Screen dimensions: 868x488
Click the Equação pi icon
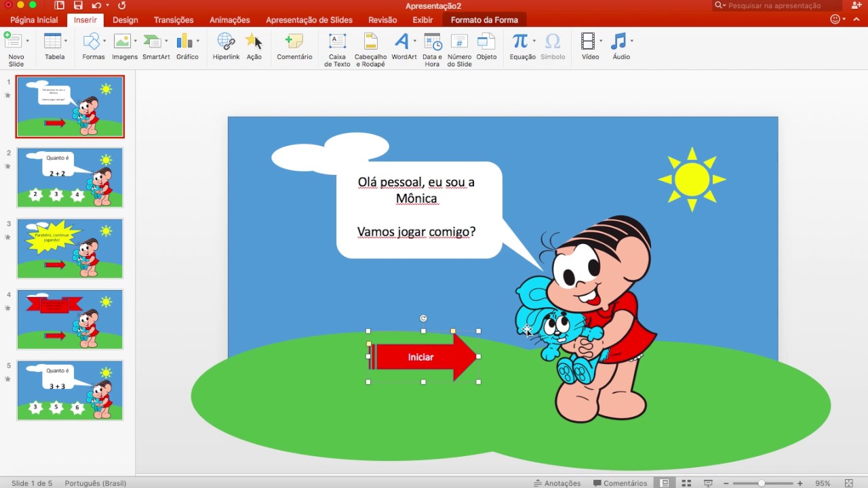click(520, 41)
